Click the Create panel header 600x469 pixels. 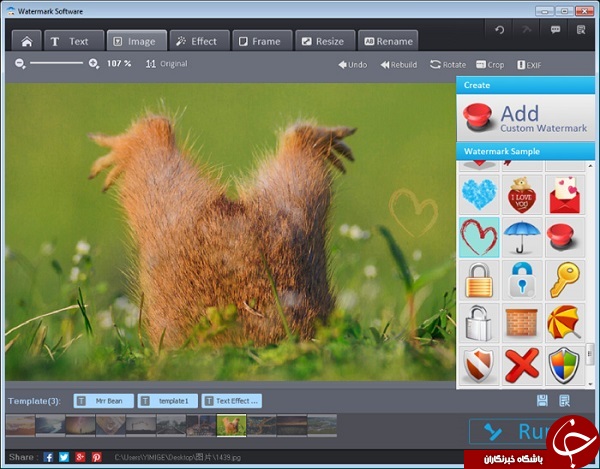(525, 85)
